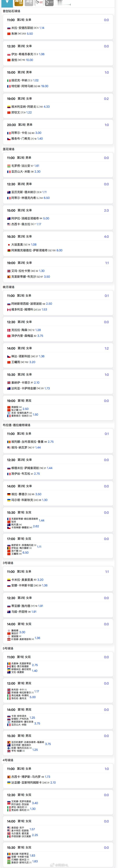Click Chinese flag next to 朱琳
The image size is (119, 868).
click(x=9, y=34)
